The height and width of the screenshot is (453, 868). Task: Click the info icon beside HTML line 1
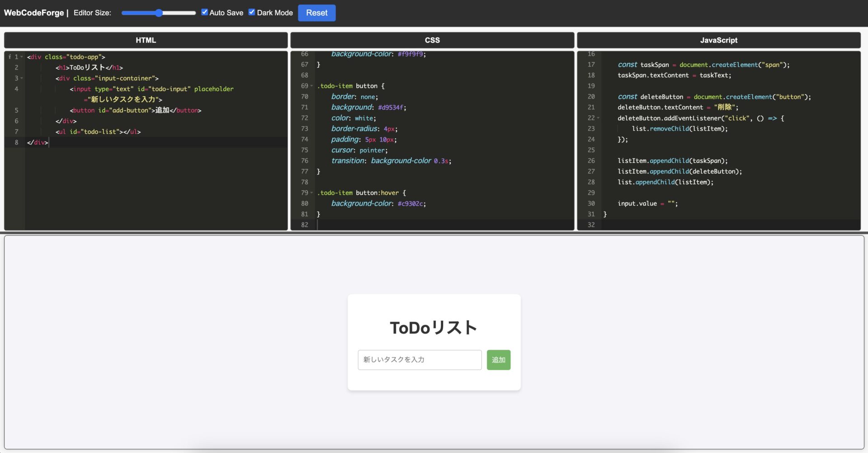[x=10, y=57]
